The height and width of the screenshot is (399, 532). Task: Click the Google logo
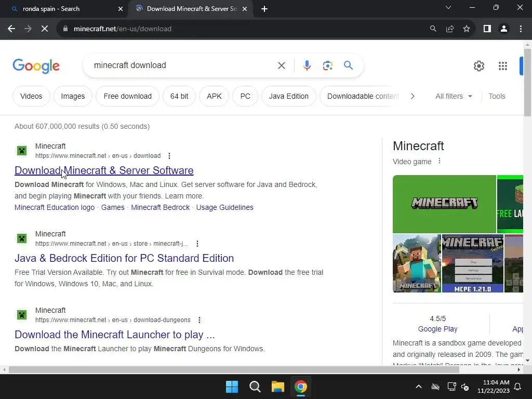pyautogui.click(x=36, y=66)
